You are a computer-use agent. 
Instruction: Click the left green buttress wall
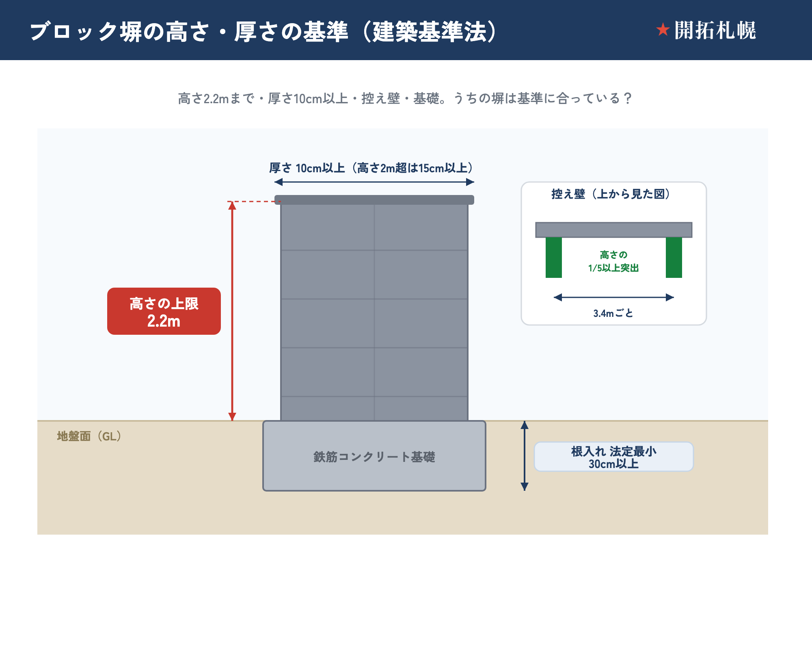[554, 258]
